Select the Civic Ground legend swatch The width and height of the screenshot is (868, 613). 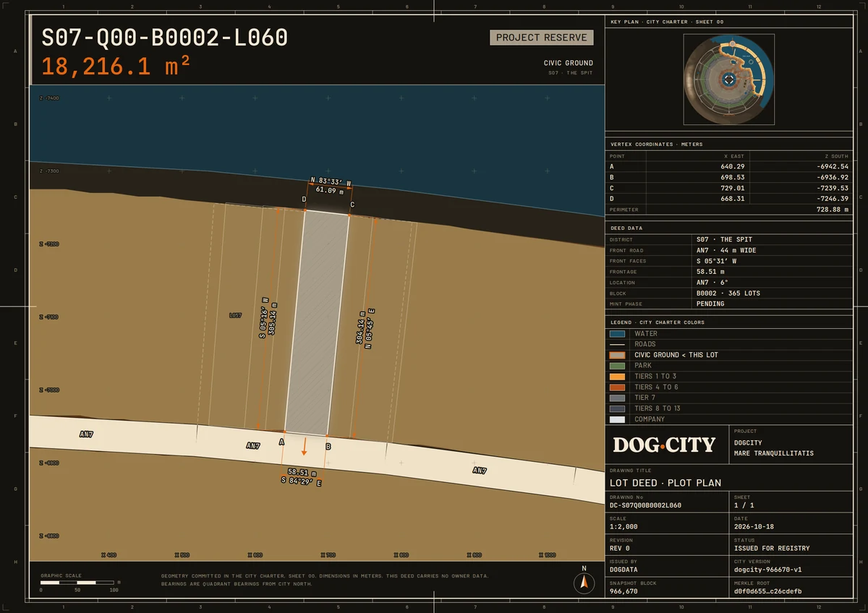click(x=617, y=355)
